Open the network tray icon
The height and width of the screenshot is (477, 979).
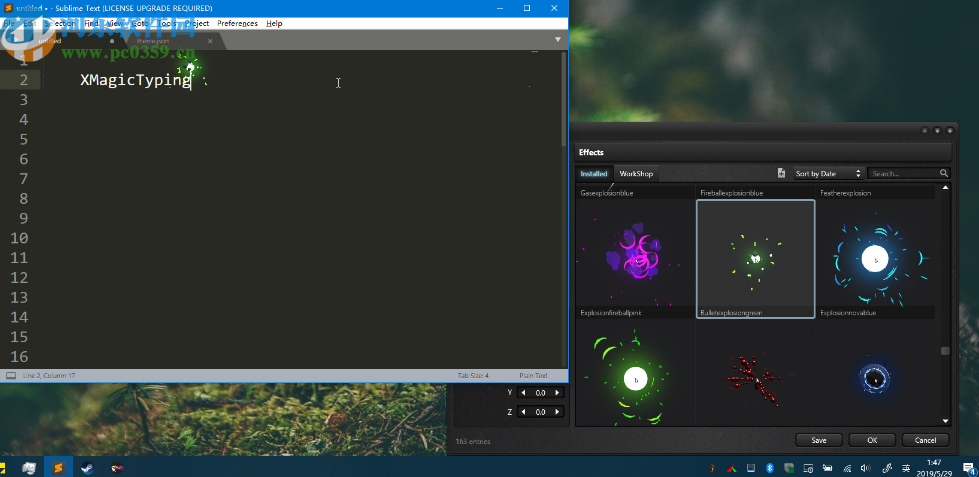[847, 468]
